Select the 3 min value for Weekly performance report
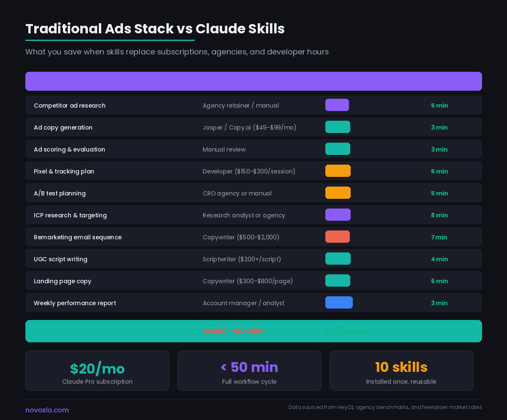 (439, 303)
